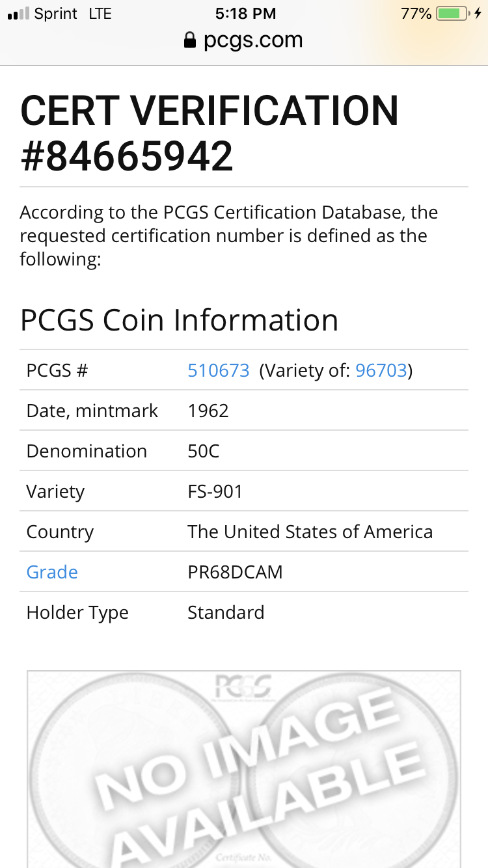Tap the Standard holder type value
488x868 pixels.
(x=226, y=612)
